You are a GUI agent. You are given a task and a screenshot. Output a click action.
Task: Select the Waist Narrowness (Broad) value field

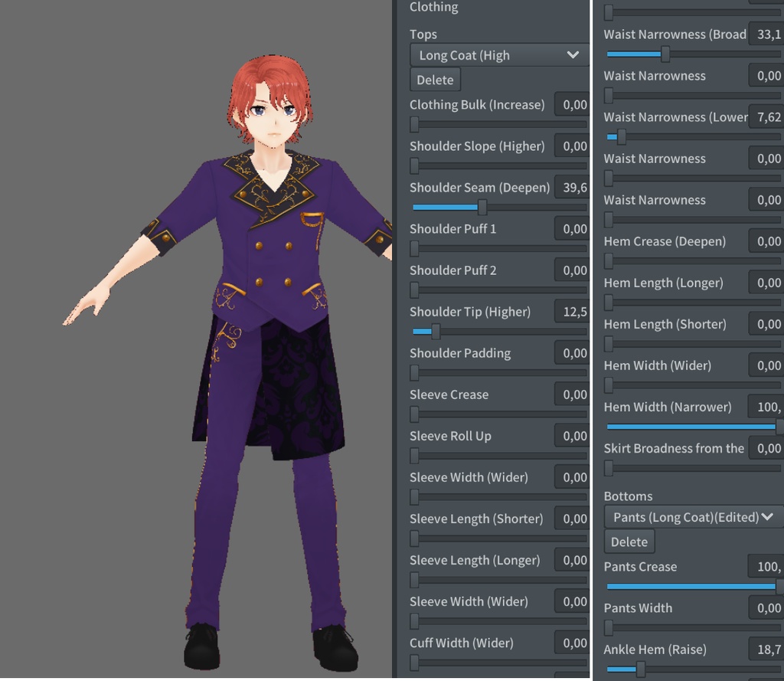(x=769, y=34)
